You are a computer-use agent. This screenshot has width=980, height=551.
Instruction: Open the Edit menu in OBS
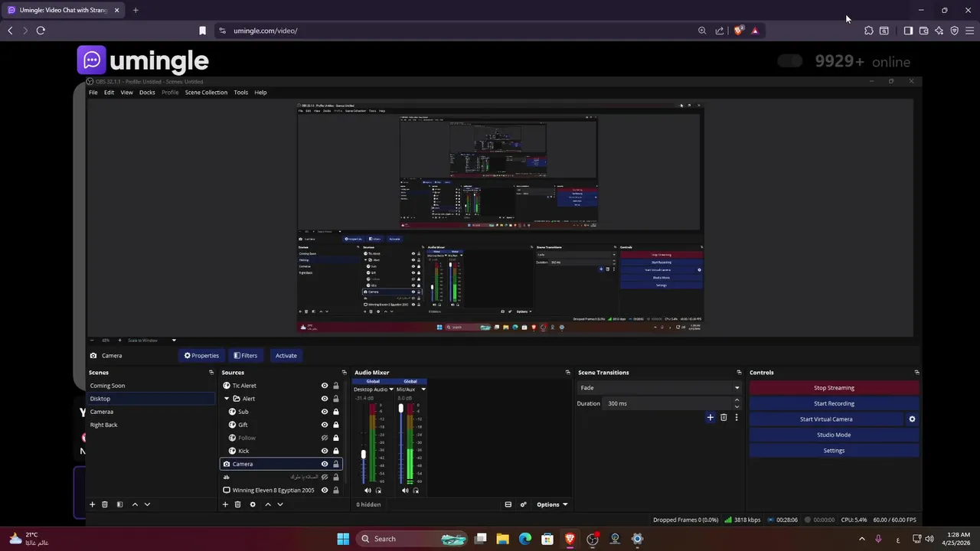coord(109,93)
